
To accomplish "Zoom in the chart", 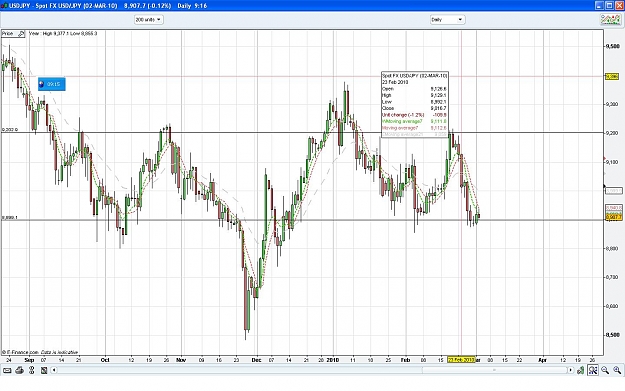I will tap(617, 370).
